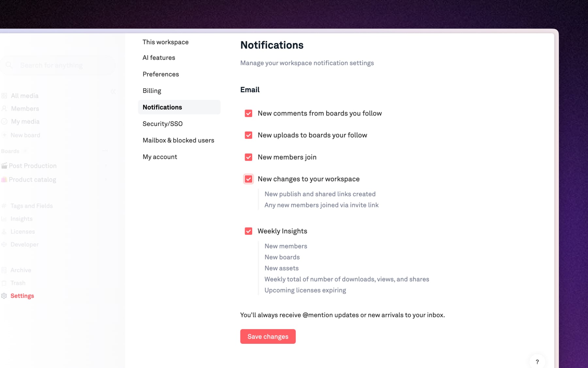Toggle New uploads to boards checkbox
The width and height of the screenshot is (588, 368).
pyautogui.click(x=249, y=135)
